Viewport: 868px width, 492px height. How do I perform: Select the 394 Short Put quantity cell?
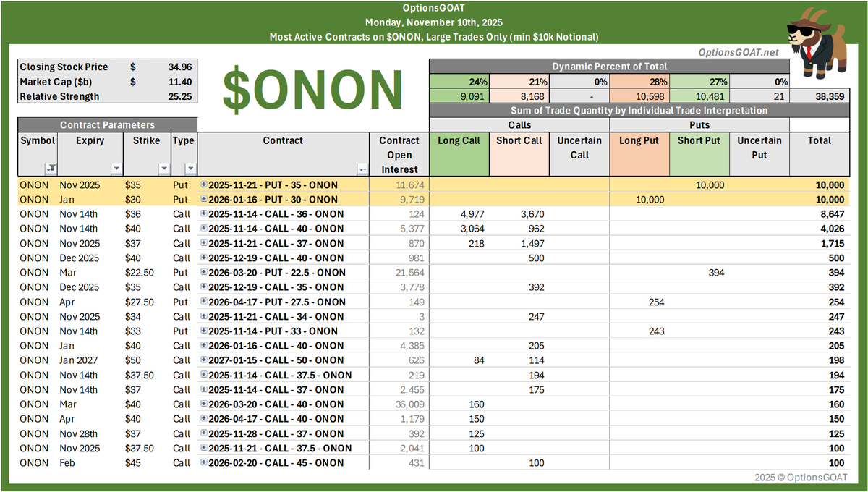(699, 273)
